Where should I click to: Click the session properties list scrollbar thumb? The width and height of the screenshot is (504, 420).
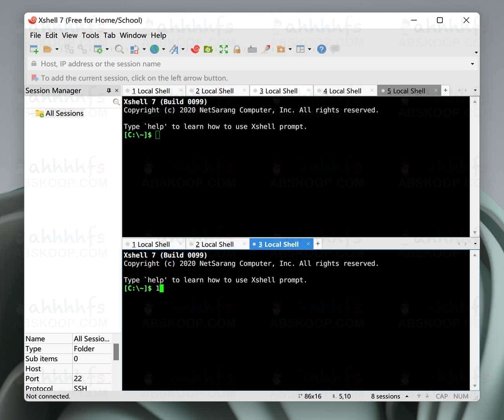116,352
